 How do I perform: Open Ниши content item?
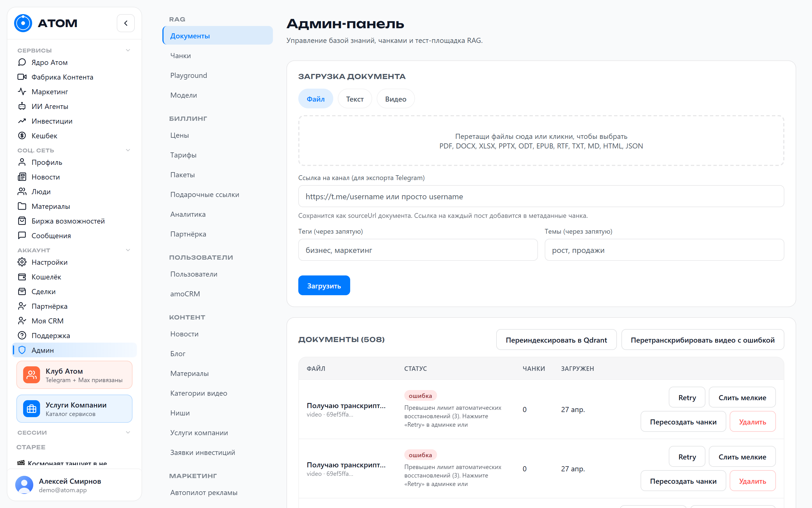pos(217,413)
